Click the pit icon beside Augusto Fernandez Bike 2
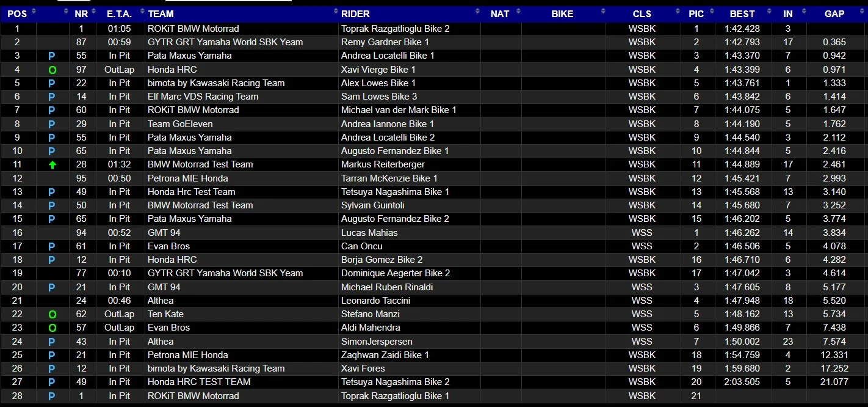The width and height of the screenshot is (868, 407). (52, 219)
